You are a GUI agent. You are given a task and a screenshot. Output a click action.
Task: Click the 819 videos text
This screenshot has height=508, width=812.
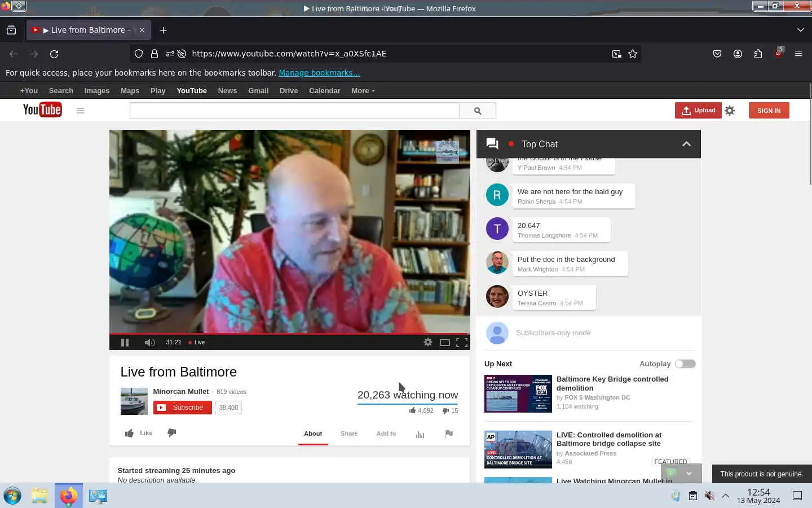click(x=231, y=392)
